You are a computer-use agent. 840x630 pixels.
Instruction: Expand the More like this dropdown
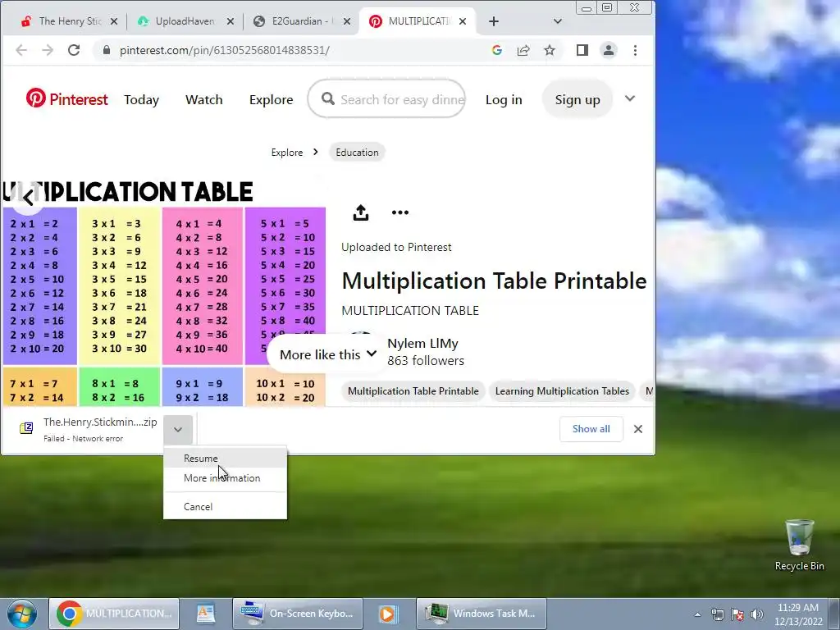click(328, 354)
